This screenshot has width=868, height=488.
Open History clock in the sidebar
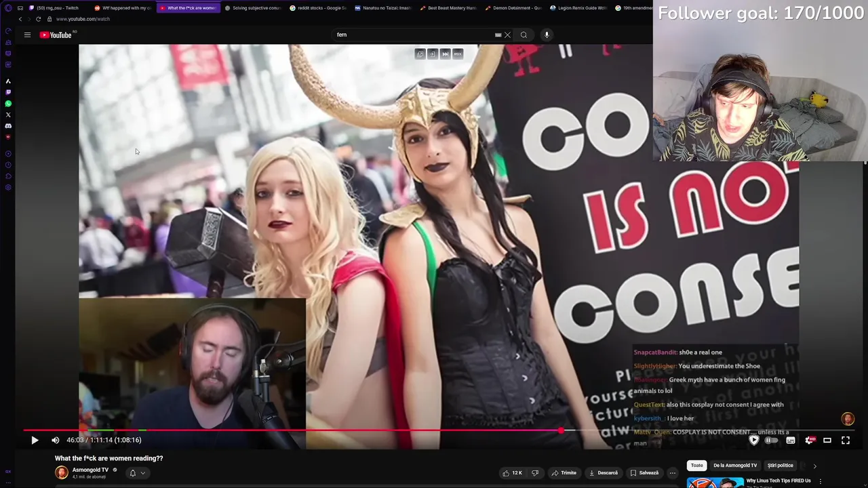(x=8, y=165)
